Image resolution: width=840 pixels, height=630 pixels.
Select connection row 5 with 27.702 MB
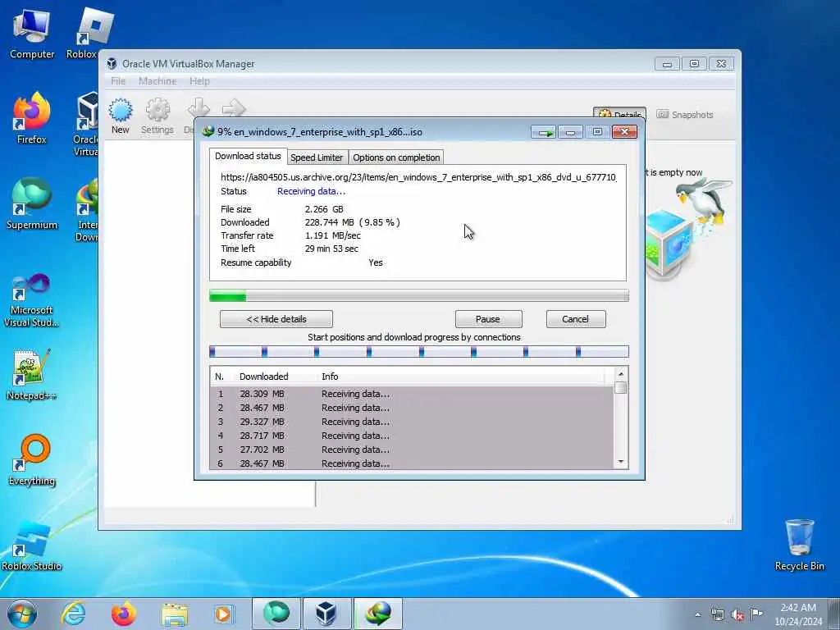tap(412, 450)
